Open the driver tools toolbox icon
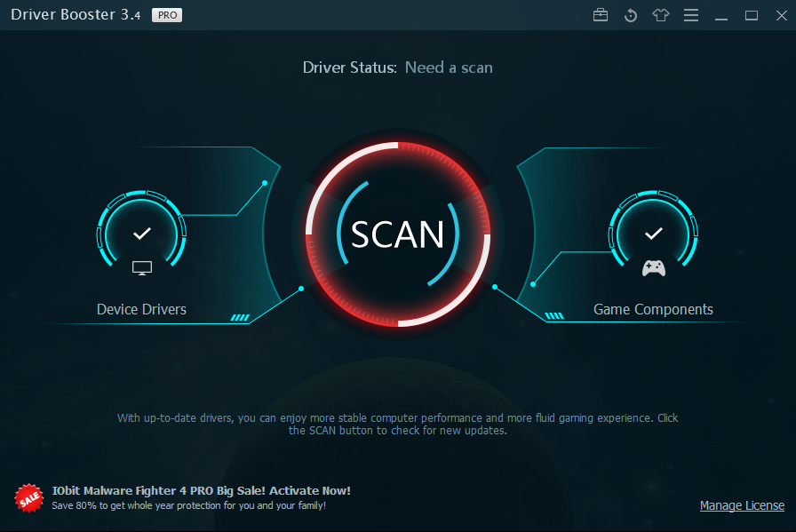The height and width of the screenshot is (532, 796). [x=600, y=15]
